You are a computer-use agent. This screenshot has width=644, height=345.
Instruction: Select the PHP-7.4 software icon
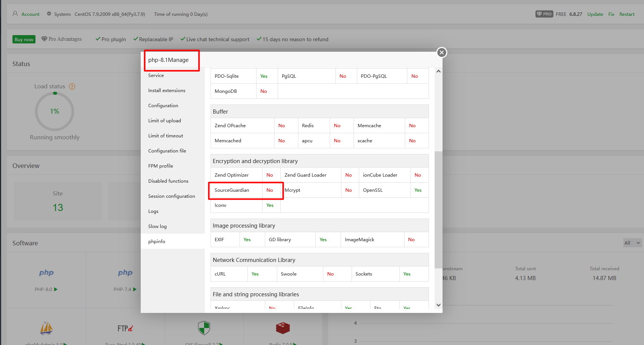[x=125, y=273]
